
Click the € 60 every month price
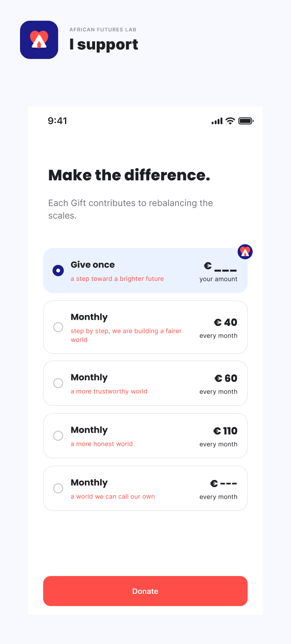click(x=226, y=378)
